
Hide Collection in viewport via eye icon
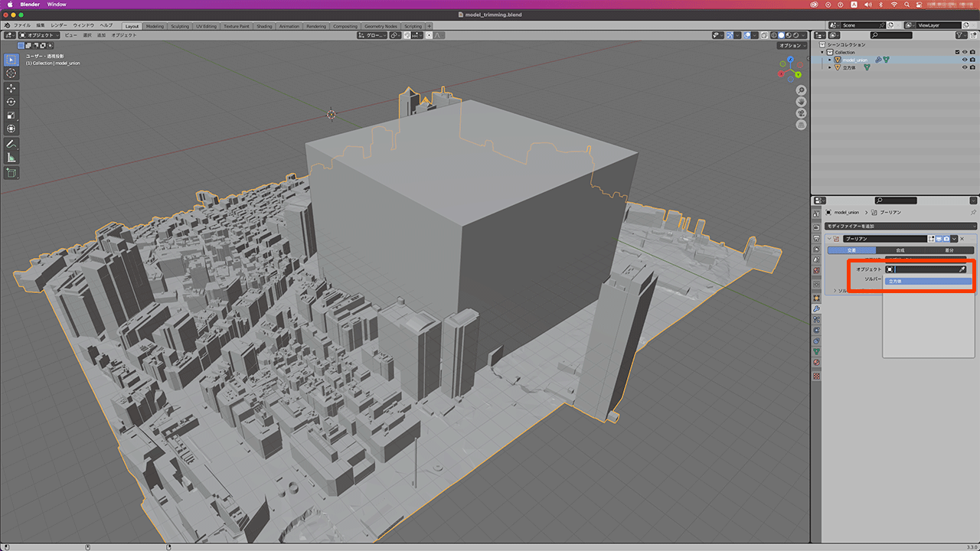(x=964, y=52)
